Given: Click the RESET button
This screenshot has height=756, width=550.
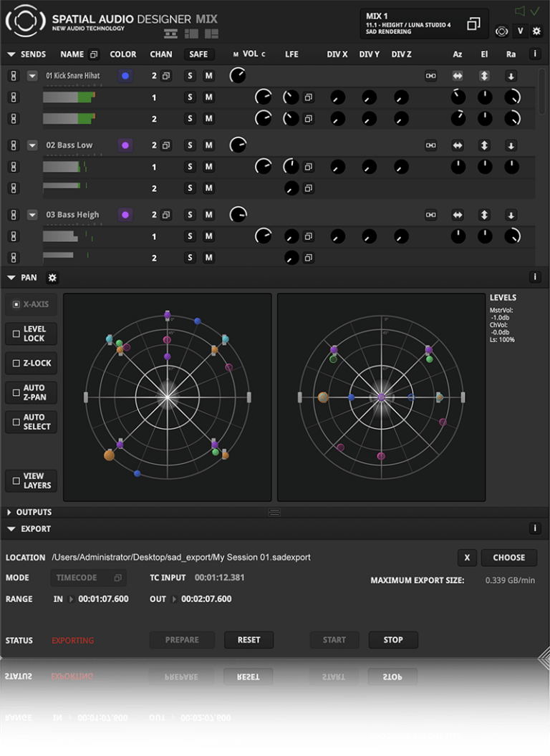Looking at the screenshot, I should (x=249, y=640).
